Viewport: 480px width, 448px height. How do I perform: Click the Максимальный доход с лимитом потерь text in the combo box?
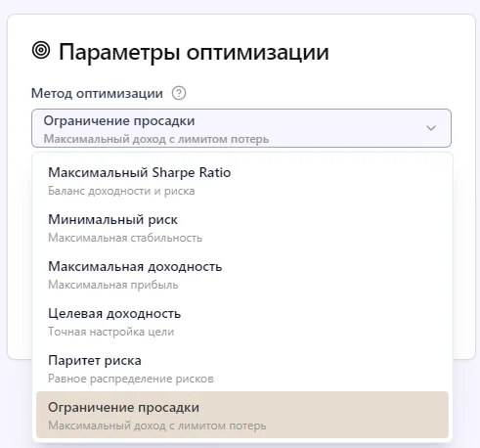click(156, 139)
